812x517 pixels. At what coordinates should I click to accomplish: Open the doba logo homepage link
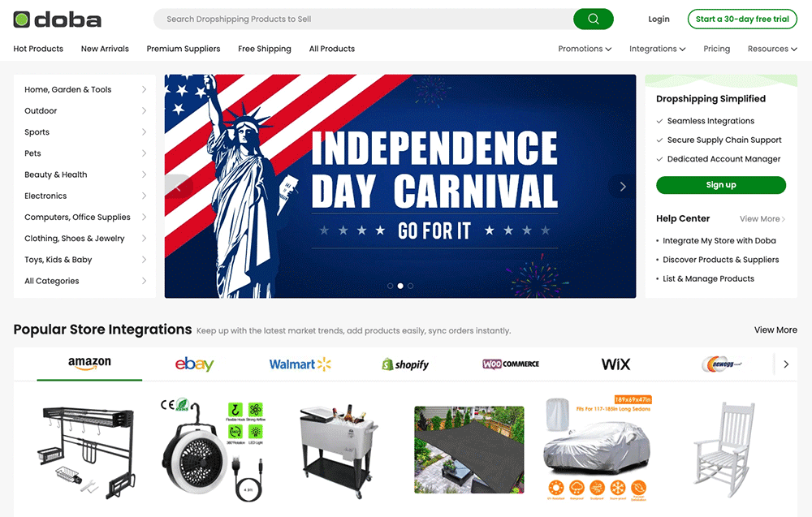(x=57, y=19)
